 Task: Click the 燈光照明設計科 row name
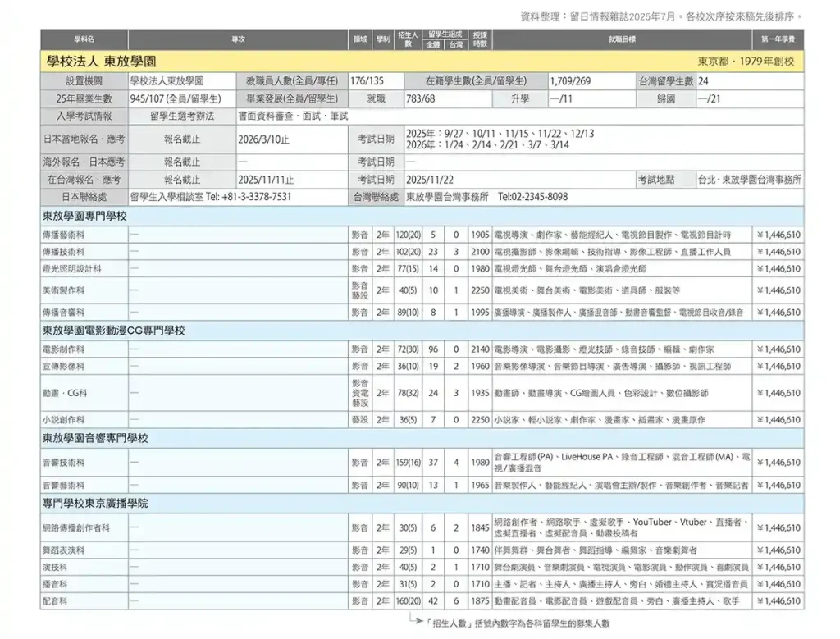(x=72, y=269)
